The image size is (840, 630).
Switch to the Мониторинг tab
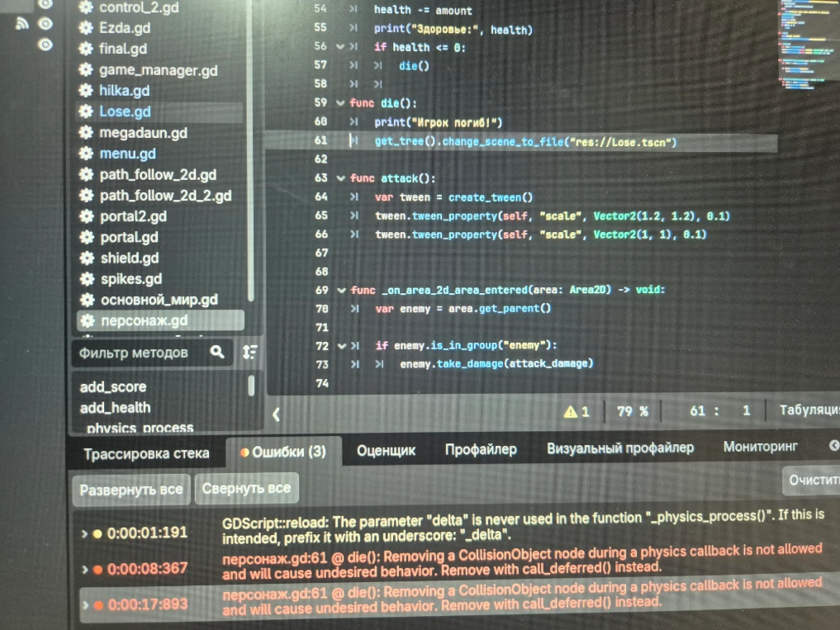[760, 446]
